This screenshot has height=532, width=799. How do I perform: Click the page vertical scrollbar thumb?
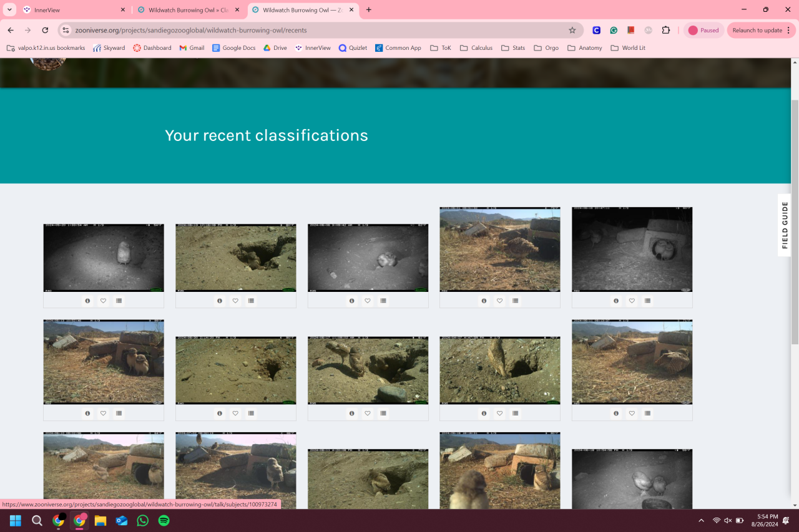(795, 221)
